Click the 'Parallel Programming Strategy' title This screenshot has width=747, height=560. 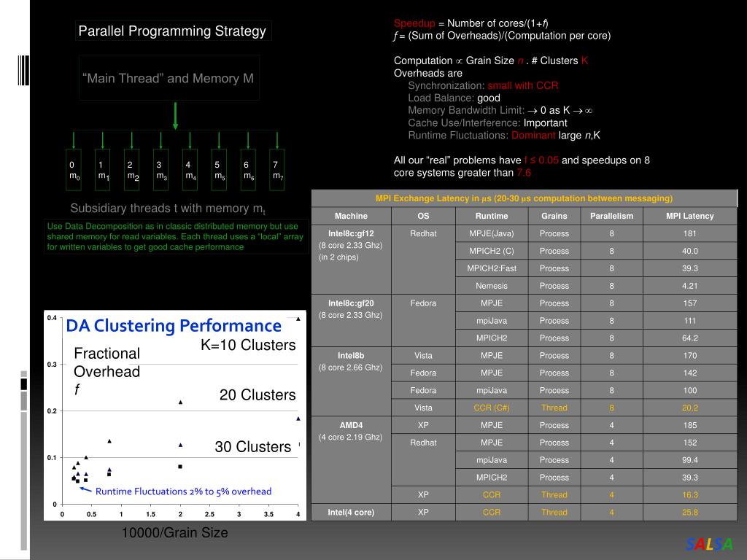pyautogui.click(x=173, y=31)
